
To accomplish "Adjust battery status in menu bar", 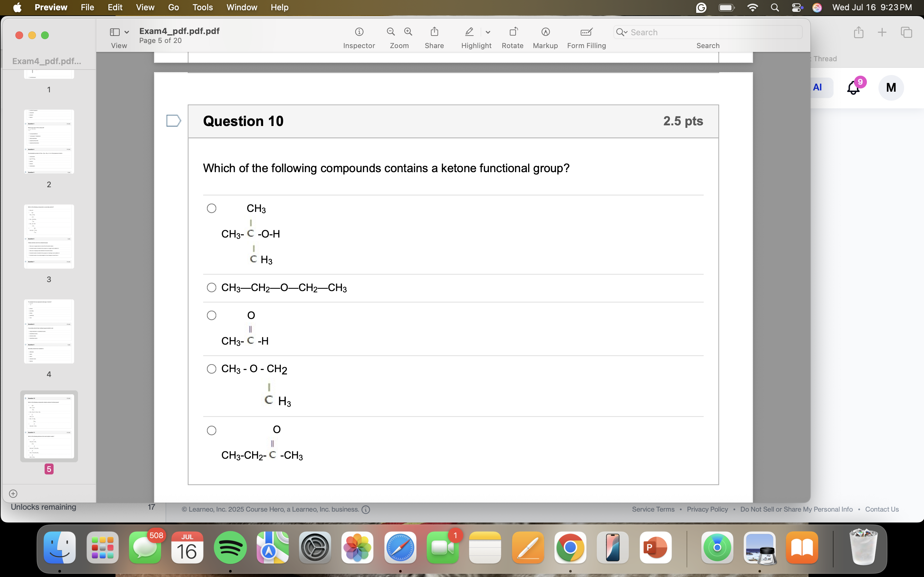I will click(726, 7).
